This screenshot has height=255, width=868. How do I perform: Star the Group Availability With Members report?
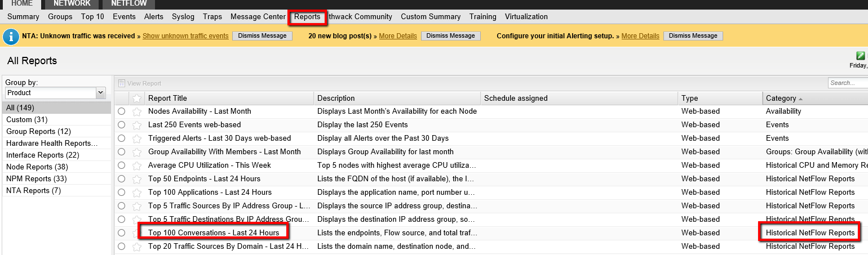[136, 152]
